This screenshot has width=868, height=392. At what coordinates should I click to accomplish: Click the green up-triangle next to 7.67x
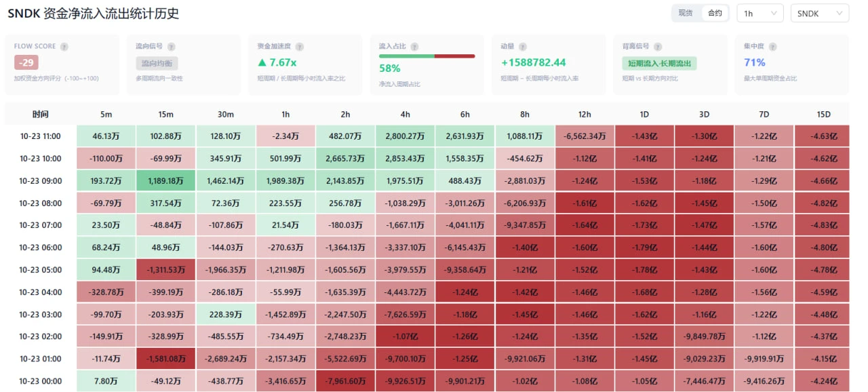tap(262, 62)
